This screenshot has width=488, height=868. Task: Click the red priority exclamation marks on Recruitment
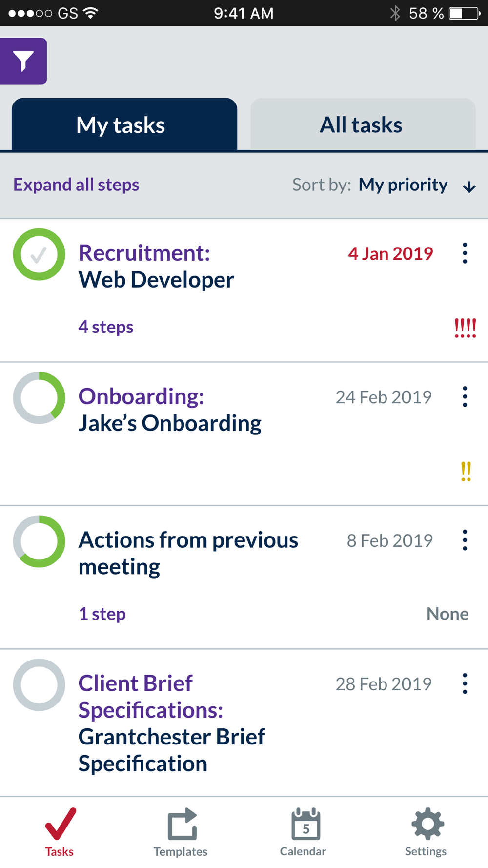[x=465, y=328]
